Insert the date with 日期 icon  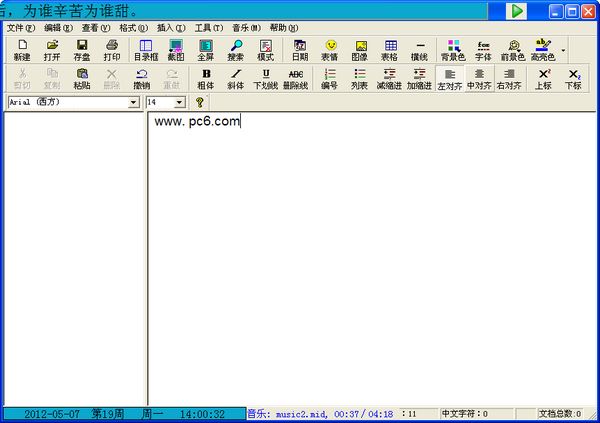[300, 50]
